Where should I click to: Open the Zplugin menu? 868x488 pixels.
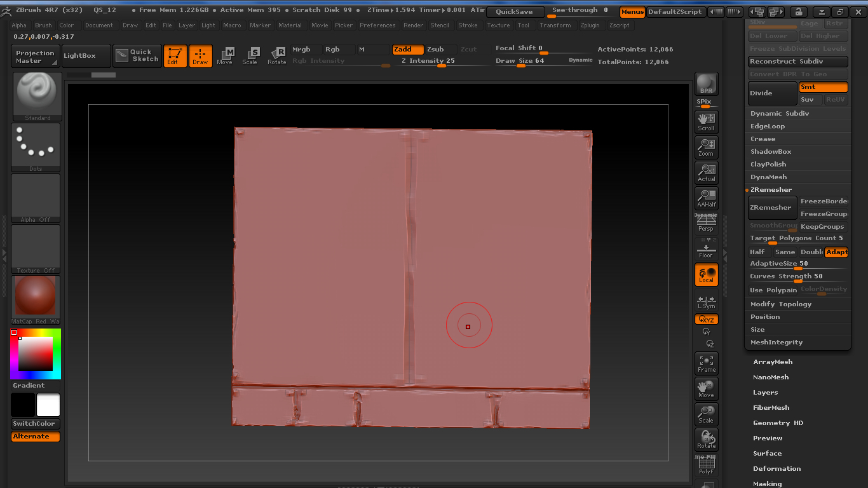click(590, 25)
